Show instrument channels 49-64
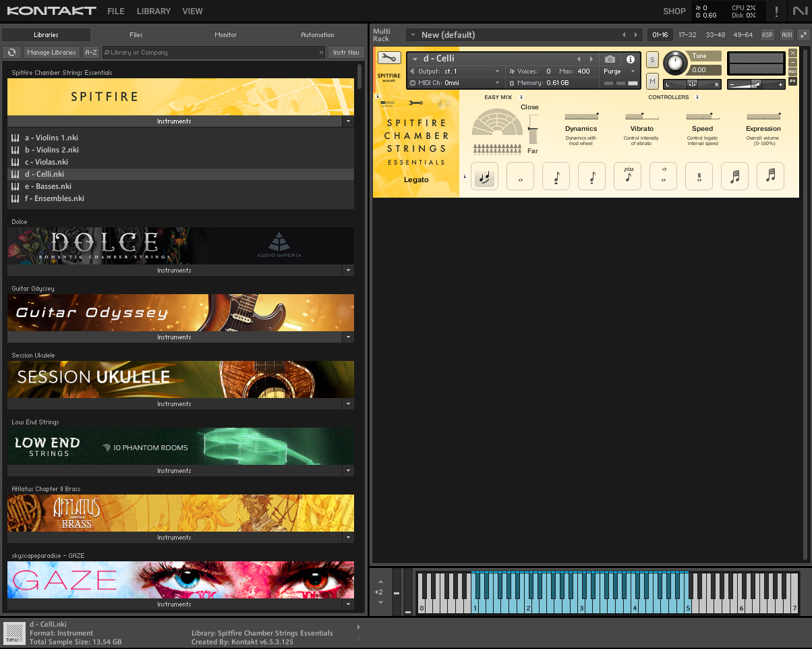The width and height of the screenshot is (812, 649). [743, 34]
